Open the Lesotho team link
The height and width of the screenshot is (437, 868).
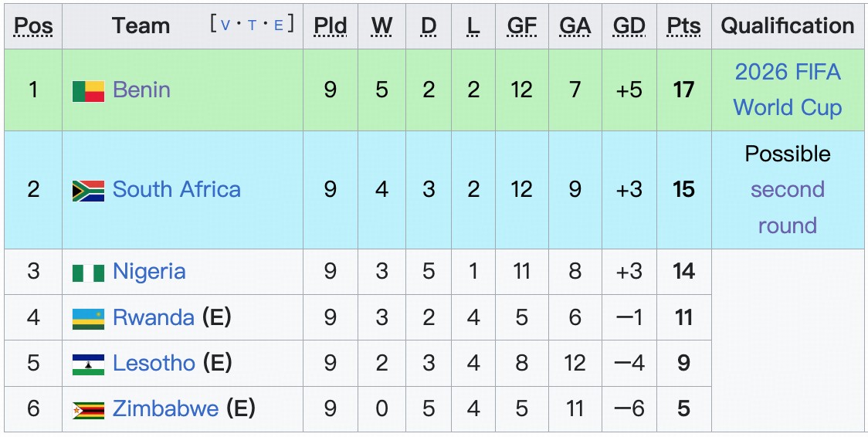coord(154,363)
